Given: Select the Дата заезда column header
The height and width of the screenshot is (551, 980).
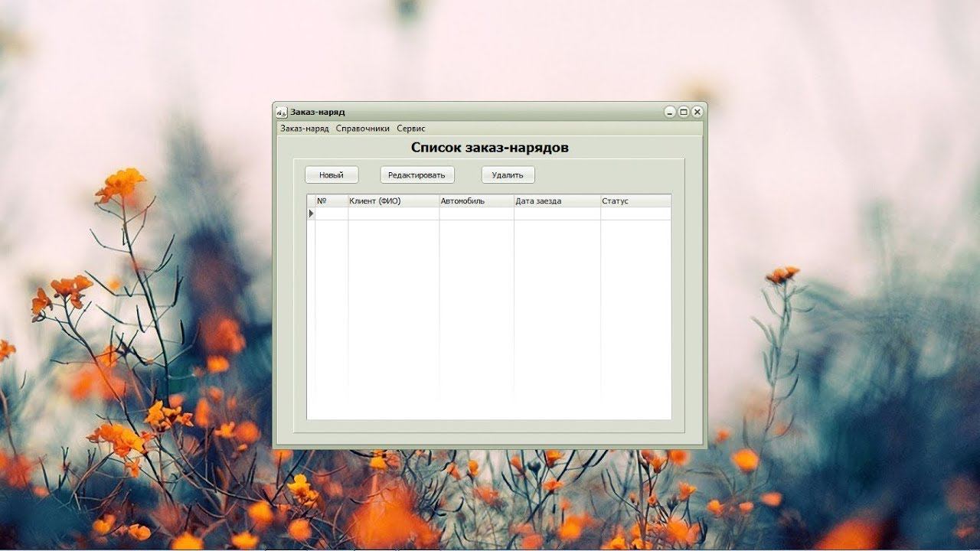Looking at the screenshot, I should [x=557, y=201].
